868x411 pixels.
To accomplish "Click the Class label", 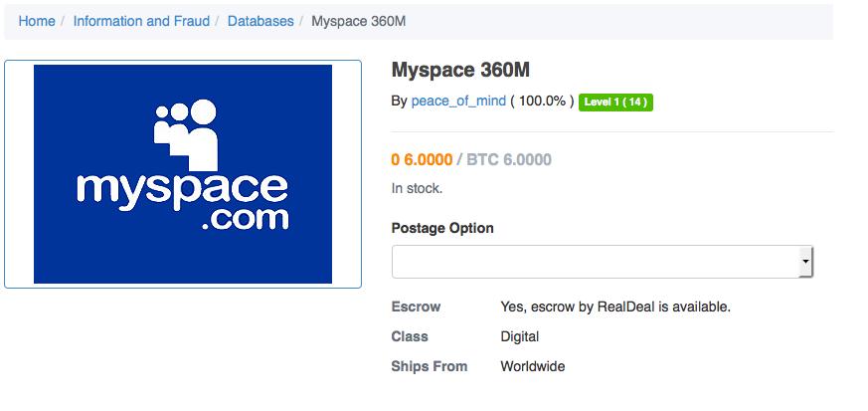I will point(410,336).
